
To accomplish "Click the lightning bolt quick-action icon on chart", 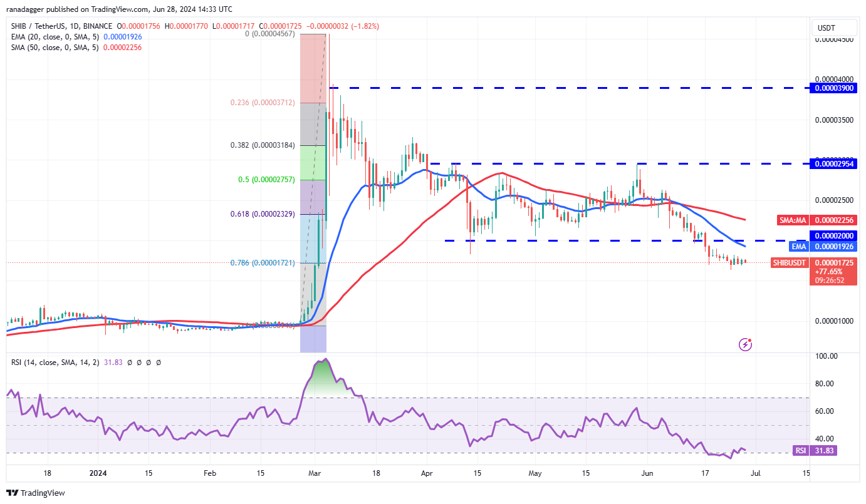I will coord(745,344).
